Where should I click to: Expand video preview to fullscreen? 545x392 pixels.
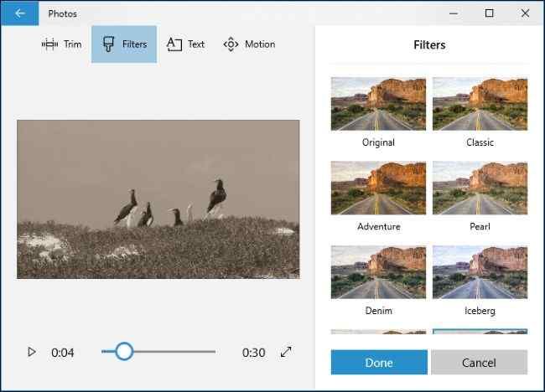click(286, 352)
